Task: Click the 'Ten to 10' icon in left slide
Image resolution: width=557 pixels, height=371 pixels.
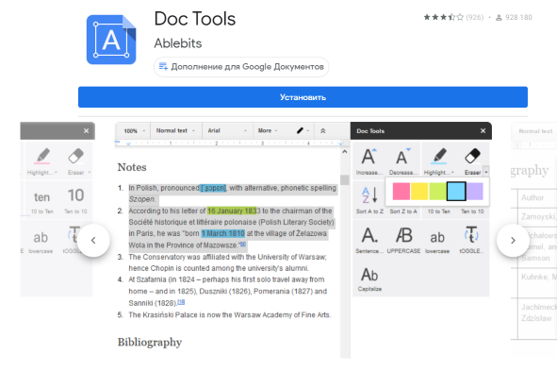Action: pos(76,195)
